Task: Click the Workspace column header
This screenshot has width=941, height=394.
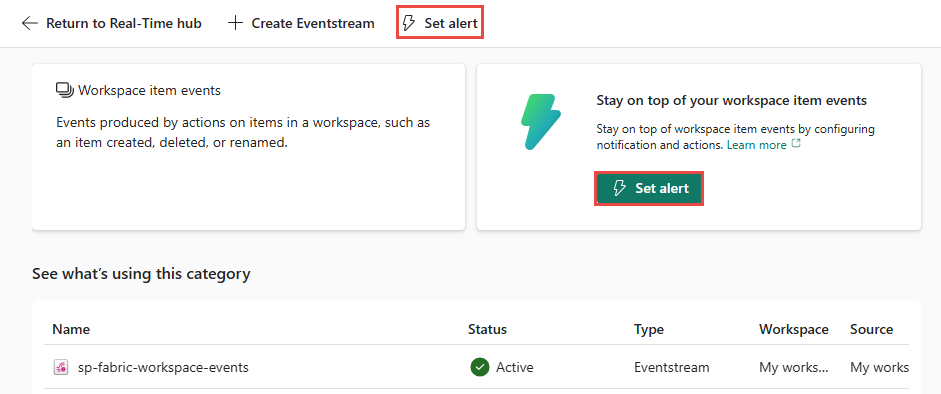Action: tap(793, 329)
